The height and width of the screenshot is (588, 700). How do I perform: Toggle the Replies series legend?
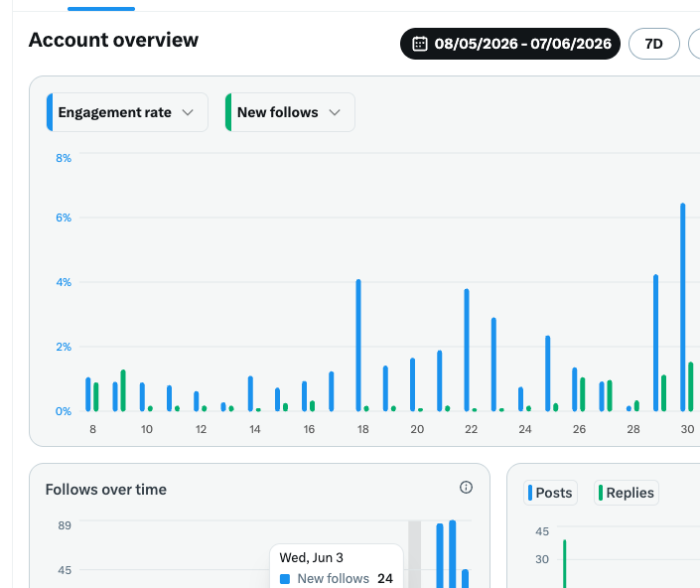point(627,493)
